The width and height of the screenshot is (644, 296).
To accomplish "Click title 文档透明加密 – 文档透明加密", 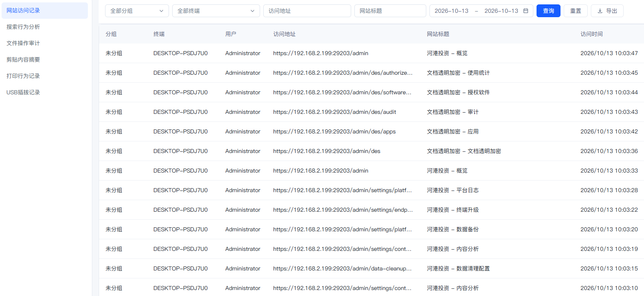I will pyautogui.click(x=464, y=151).
